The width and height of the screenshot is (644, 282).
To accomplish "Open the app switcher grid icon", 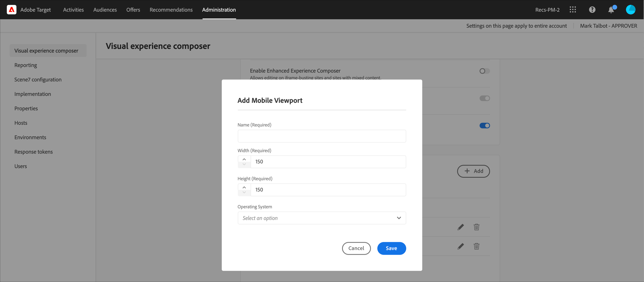I will click(573, 10).
